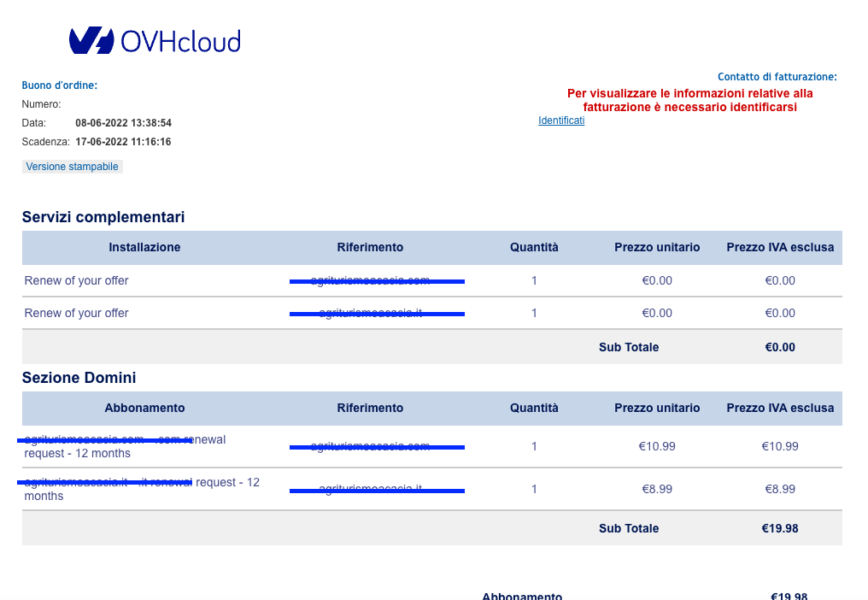Click the Sezione Domini section heading
The width and height of the screenshot is (868, 600).
[79, 377]
